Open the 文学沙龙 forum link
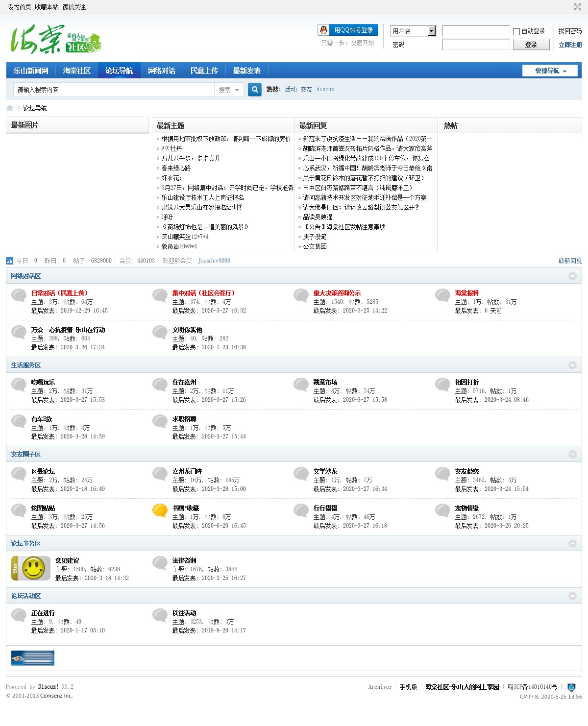The height and width of the screenshot is (726, 588). click(x=325, y=471)
